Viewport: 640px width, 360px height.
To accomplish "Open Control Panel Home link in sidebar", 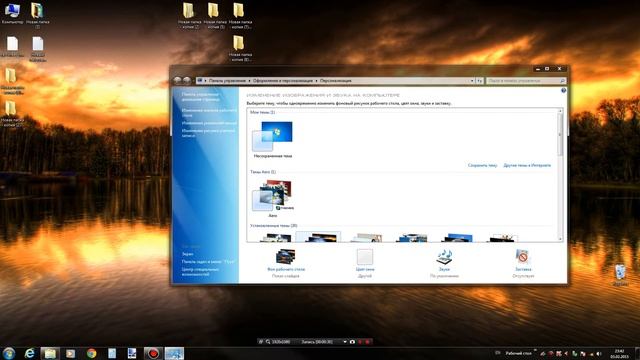I will [x=200, y=97].
